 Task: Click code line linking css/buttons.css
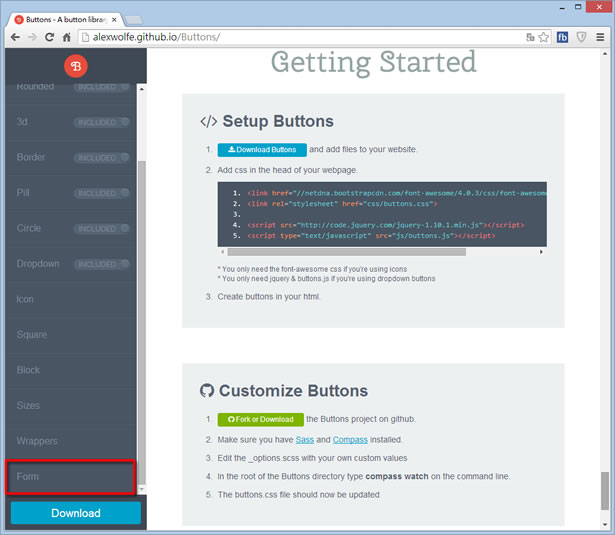pos(342,204)
